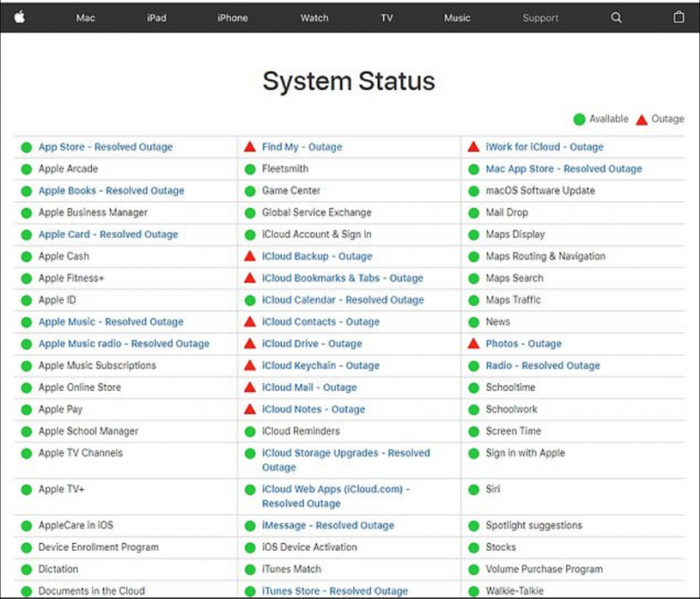Image resolution: width=700 pixels, height=599 pixels.
Task: Open Radio - Resolved Outage link
Action: click(542, 366)
